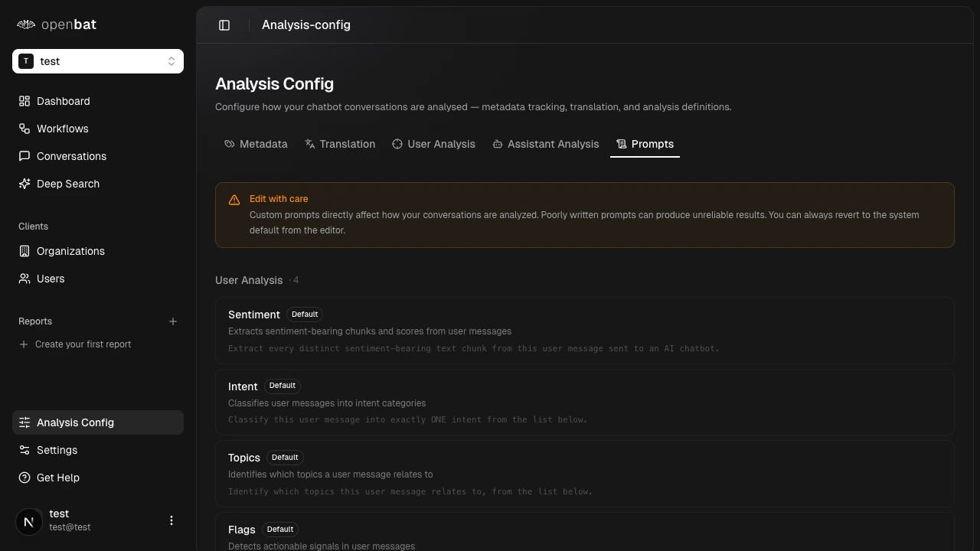Open the Conversations section

point(71,156)
